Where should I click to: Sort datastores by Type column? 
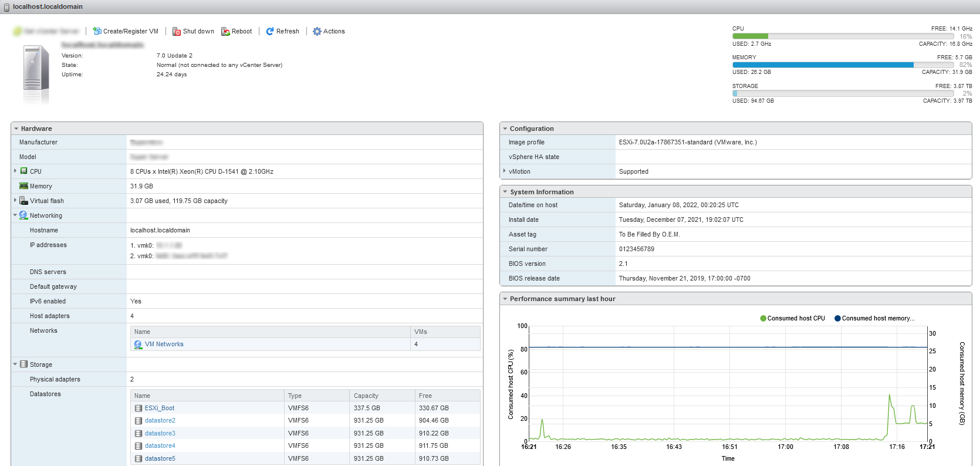317,396
